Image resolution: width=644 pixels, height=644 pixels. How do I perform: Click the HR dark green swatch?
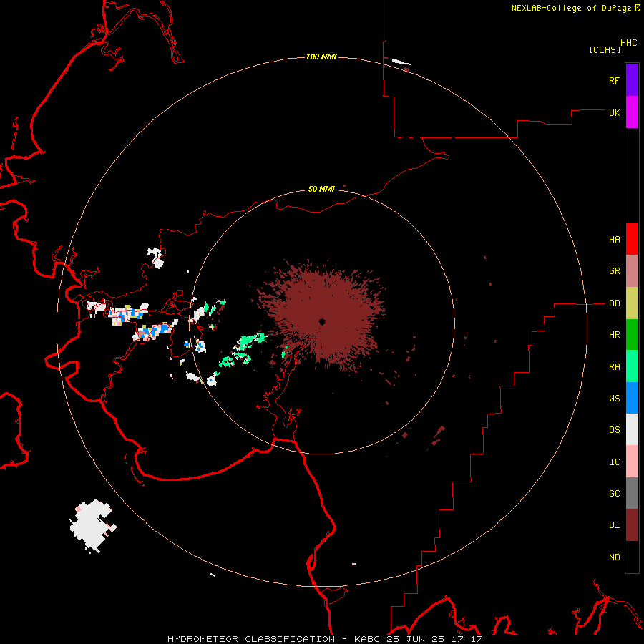[x=632, y=335]
